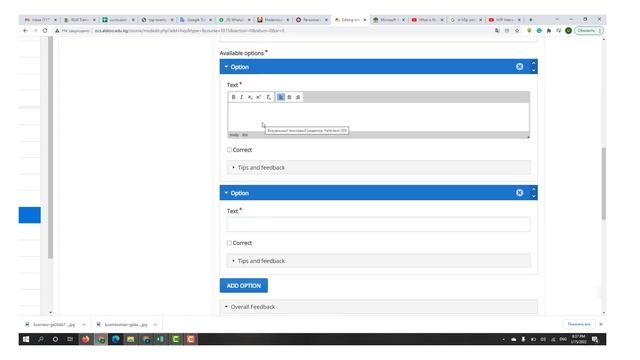Open Windows taskbar search
Image resolution: width=640 pixels, height=360 pixels.
41,339
